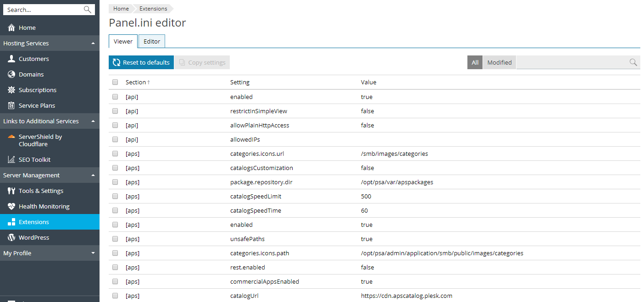The height and width of the screenshot is (302, 644).
Task: Collapse the Server Management section
Action: 93,176
